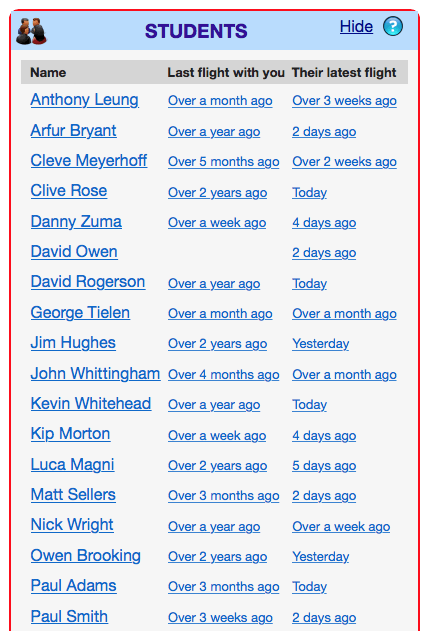Image resolution: width=433 pixels, height=631 pixels.
Task: Open Nick Wright's latest flight, over a week ago
Action: coord(341,526)
